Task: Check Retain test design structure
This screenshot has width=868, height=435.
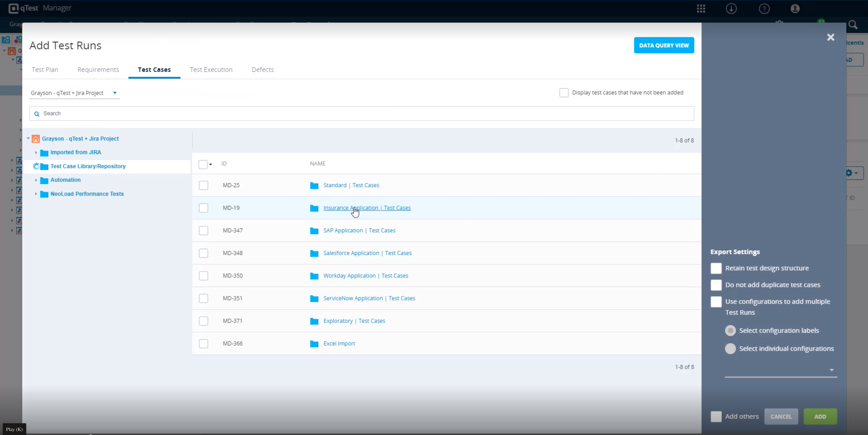Action: tap(716, 268)
